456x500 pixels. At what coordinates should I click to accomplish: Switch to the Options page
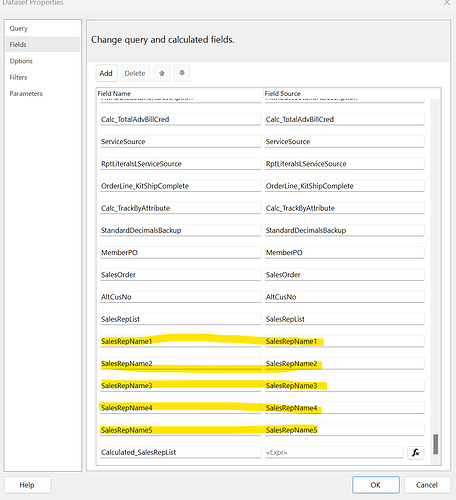tap(42, 61)
